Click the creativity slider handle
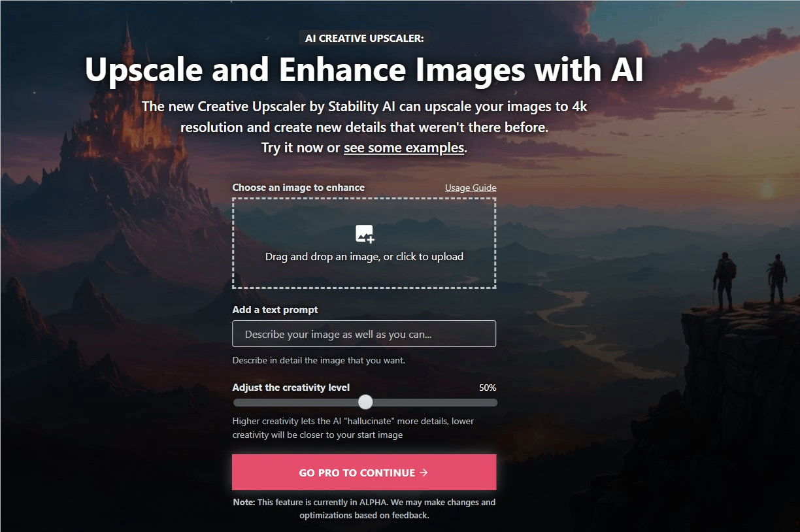800x532 pixels. tap(365, 402)
